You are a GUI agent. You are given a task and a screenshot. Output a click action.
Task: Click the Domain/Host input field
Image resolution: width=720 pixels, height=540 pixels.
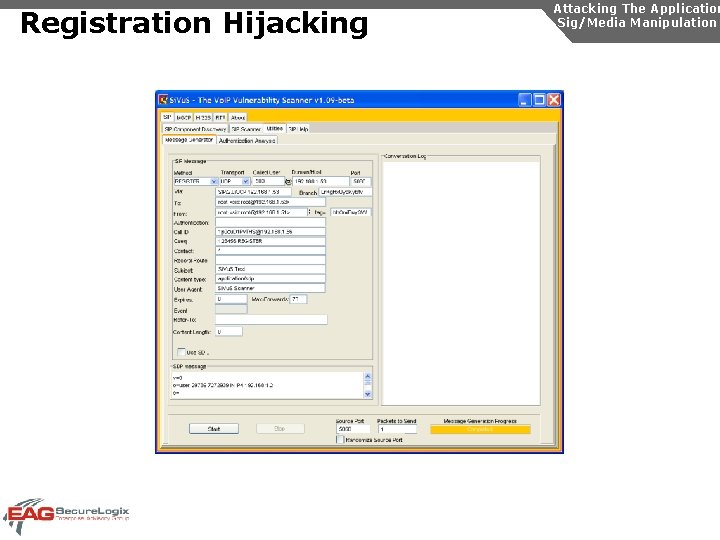(x=321, y=181)
